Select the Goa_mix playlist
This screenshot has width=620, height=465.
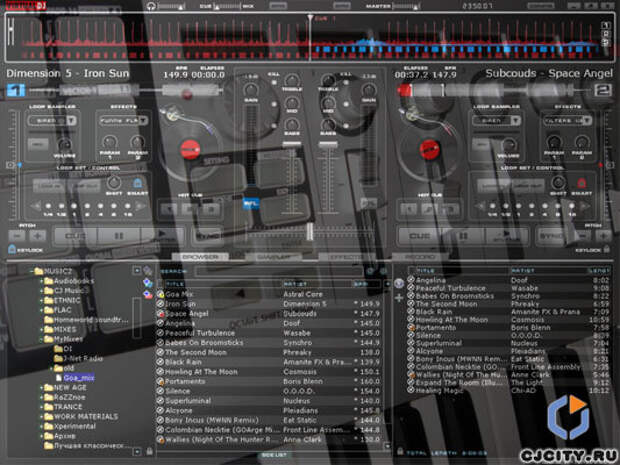coord(79,378)
